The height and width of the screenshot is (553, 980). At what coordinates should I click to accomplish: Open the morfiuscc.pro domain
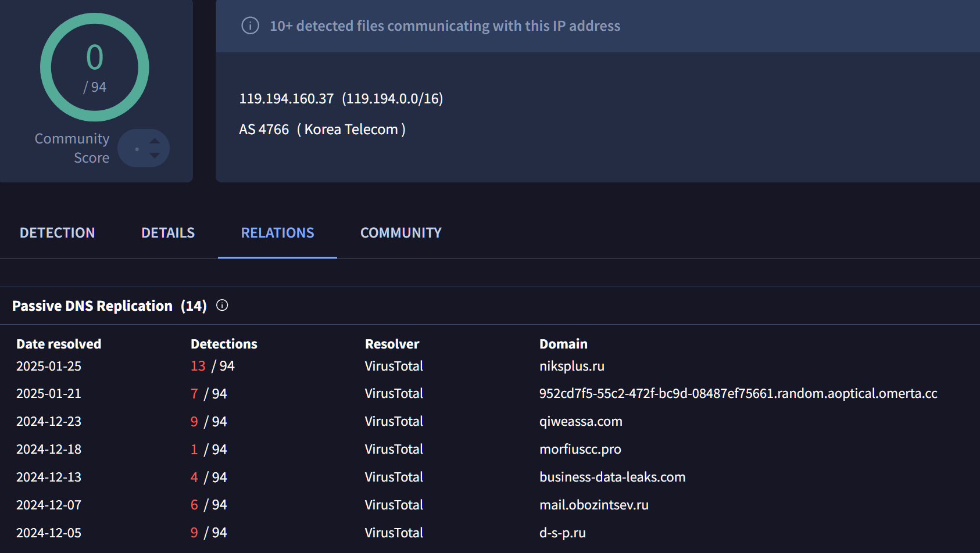coord(580,449)
